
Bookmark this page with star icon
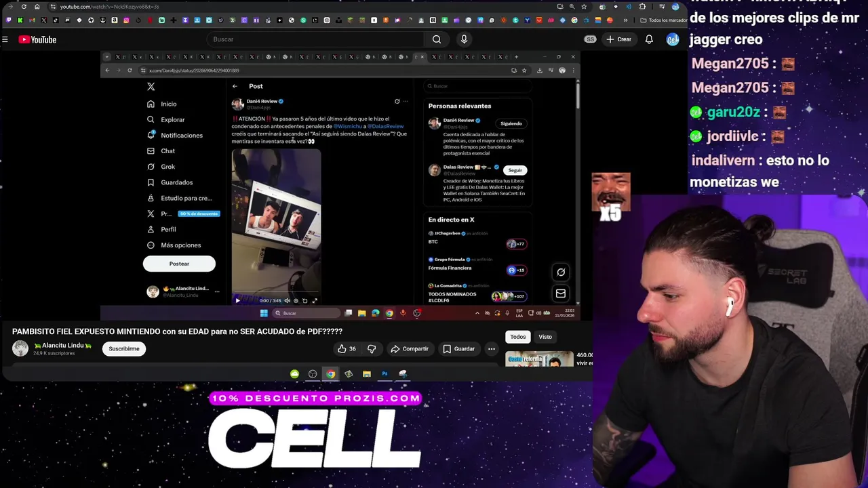584,7
